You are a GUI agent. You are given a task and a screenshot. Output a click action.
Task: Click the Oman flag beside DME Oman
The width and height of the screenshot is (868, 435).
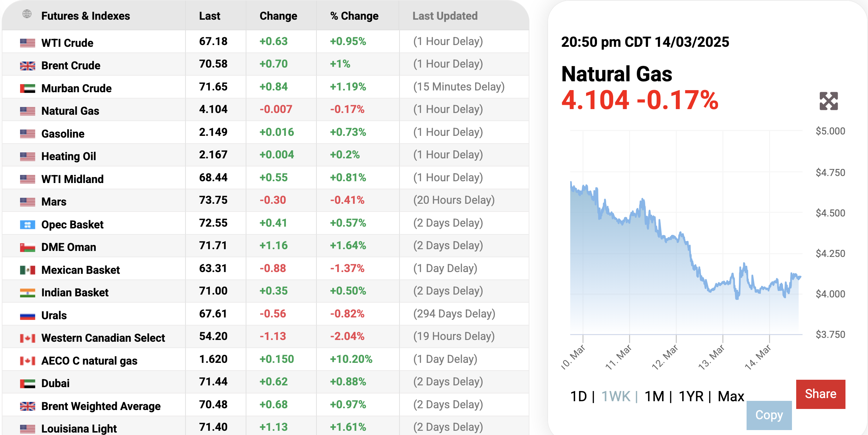(x=27, y=247)
